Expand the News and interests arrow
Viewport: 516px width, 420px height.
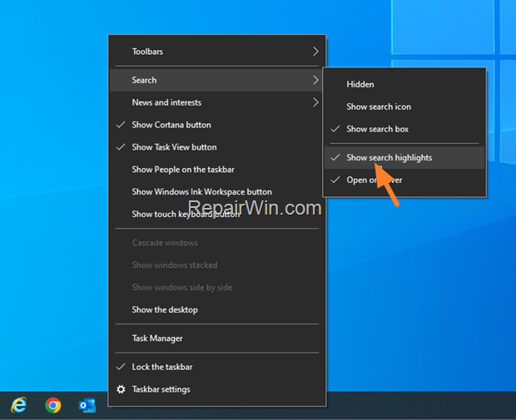coord(315,102)
